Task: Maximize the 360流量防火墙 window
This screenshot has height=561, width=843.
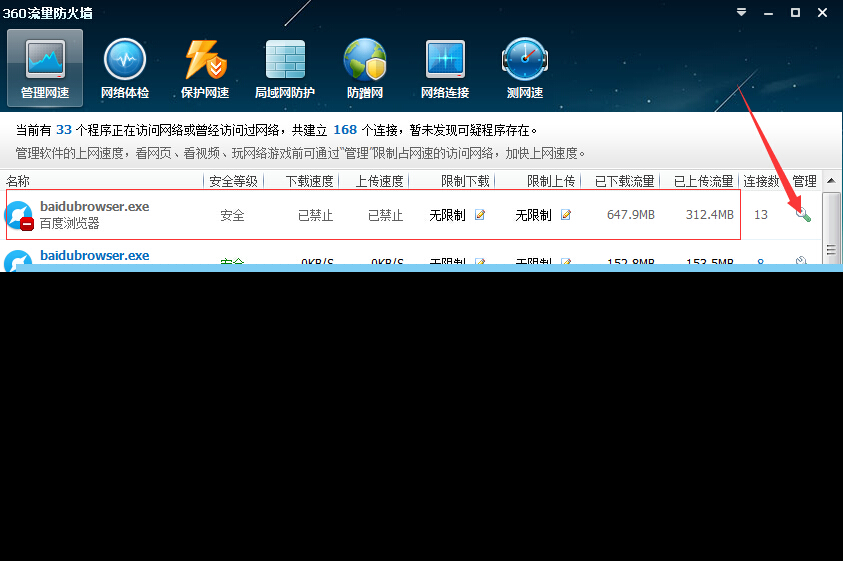Action: [x=795, y=12]
